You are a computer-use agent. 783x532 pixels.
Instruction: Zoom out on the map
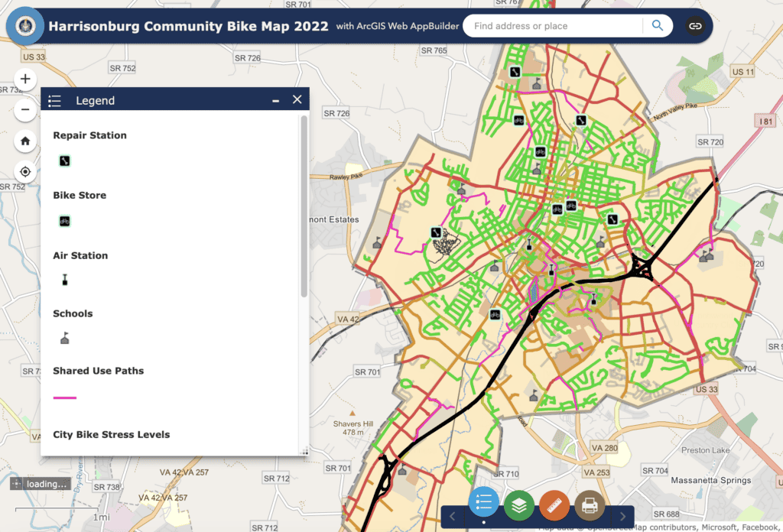point(25,110)
